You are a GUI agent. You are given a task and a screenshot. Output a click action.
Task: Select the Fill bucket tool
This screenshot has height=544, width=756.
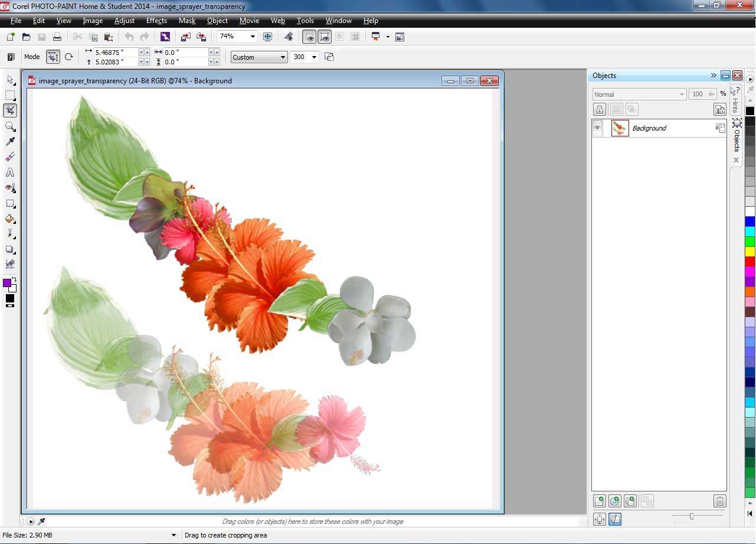pyautogui.click(x=10, y=219)
